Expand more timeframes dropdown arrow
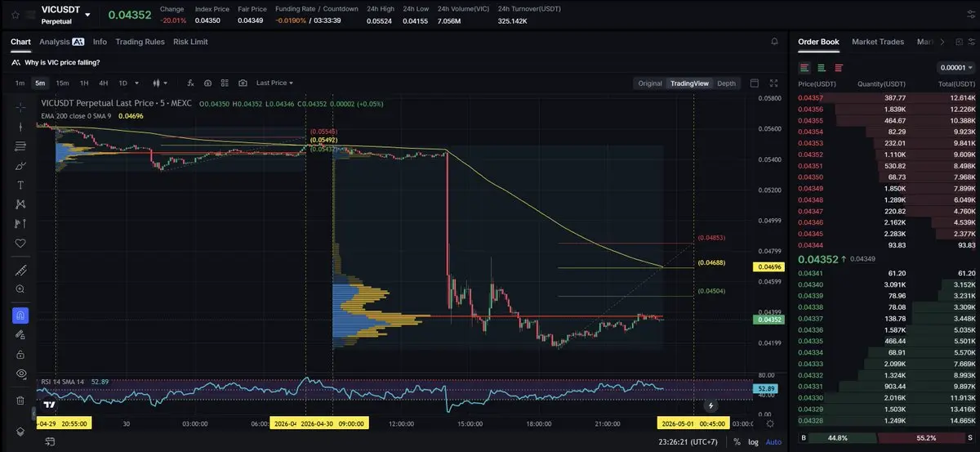Image resolution: width=980 pixels, height=452 pixels. pos(136,83)
